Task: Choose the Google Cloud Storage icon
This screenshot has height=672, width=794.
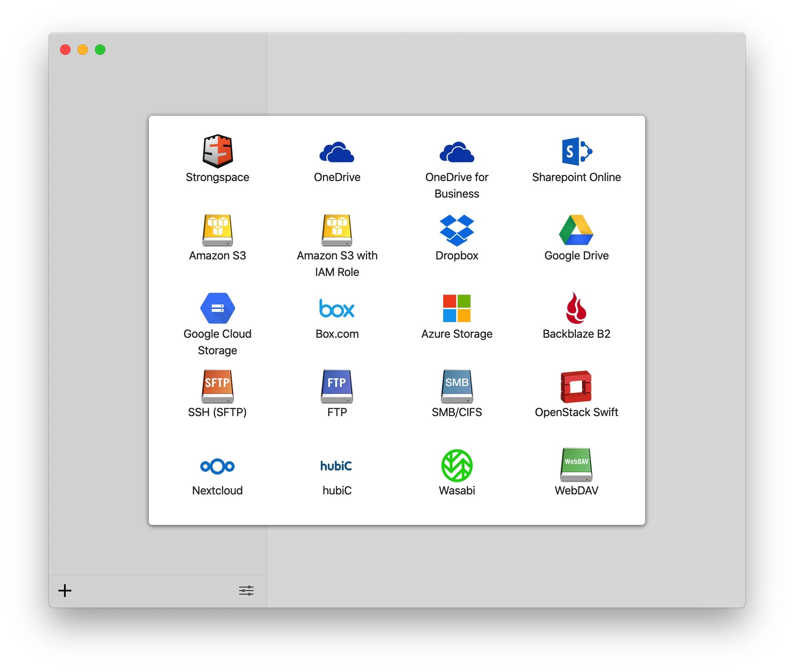Action: (217, 308)
